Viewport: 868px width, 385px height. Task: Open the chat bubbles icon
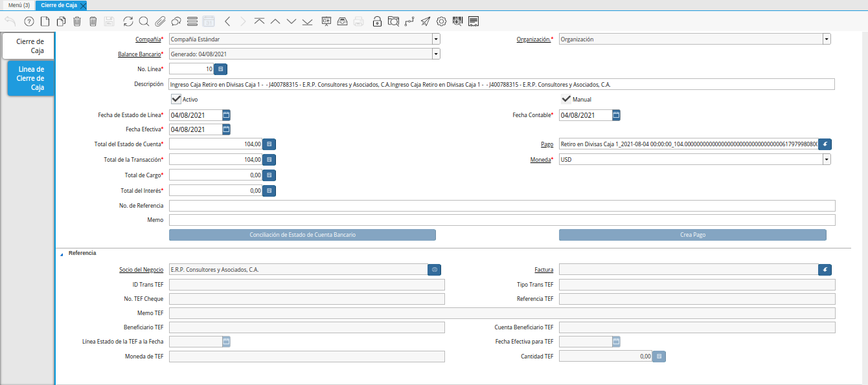click(x=176, y=21)
